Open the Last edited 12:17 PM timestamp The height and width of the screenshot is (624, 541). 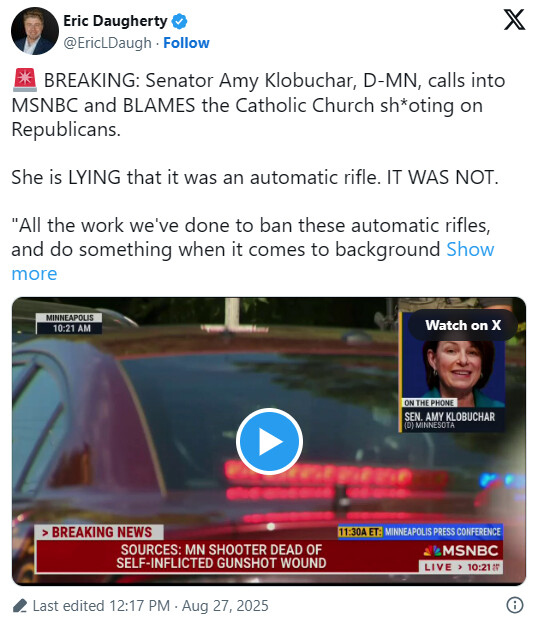(x=150, y=606)
